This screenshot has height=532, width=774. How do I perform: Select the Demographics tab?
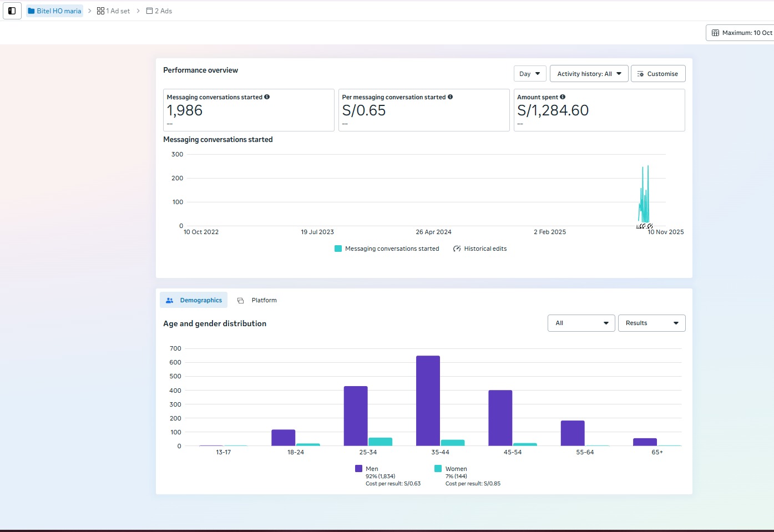click(194, 300)
